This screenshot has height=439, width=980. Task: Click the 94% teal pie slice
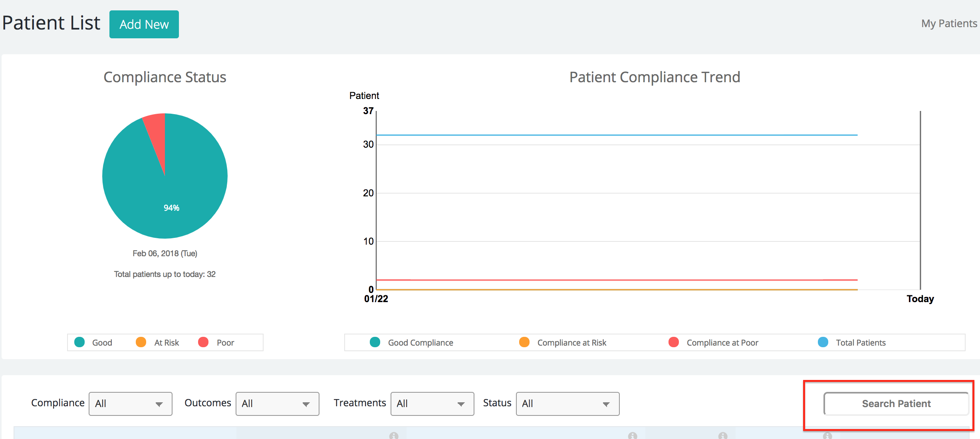click(x=171, y=208)
